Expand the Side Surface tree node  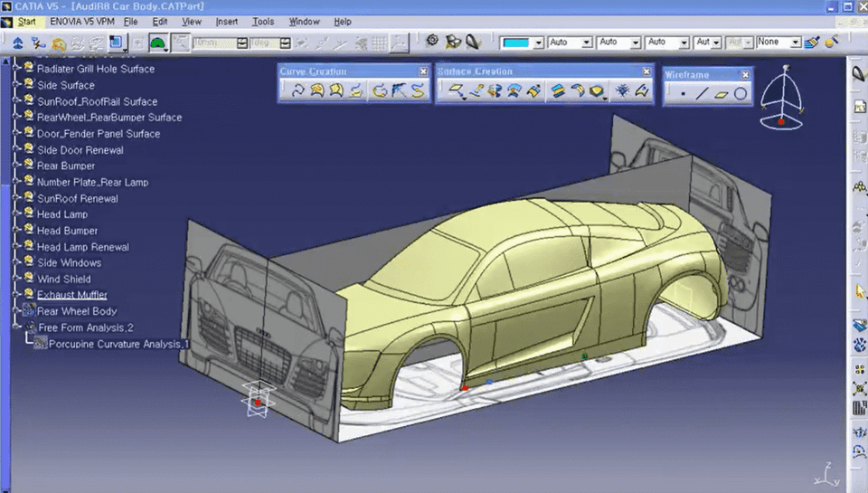pyautogui.click(x=16, y=84)
